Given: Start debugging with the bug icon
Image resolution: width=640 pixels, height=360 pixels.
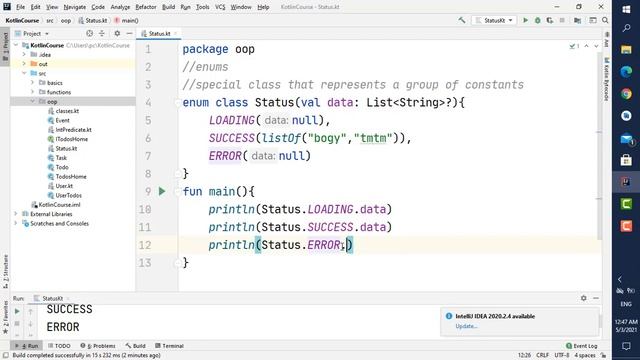Looking at the screenshot, I should pos(538,20).
